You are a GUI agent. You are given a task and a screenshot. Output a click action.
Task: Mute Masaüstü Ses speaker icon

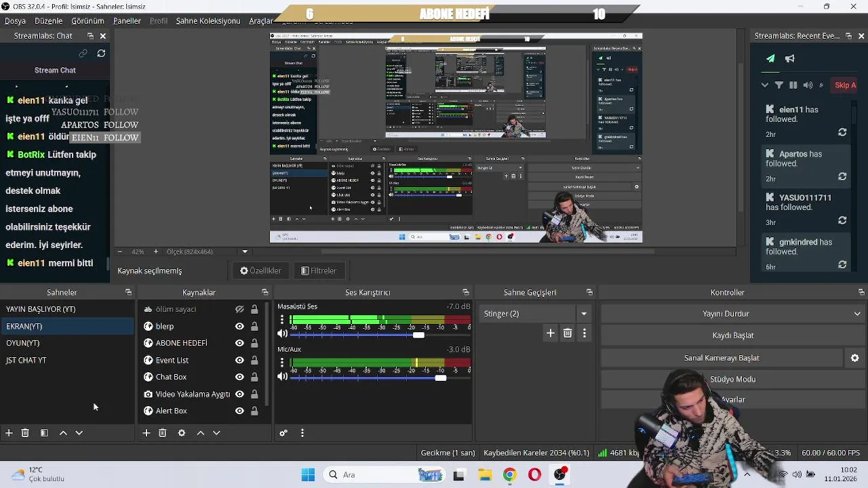click(283, 333)
